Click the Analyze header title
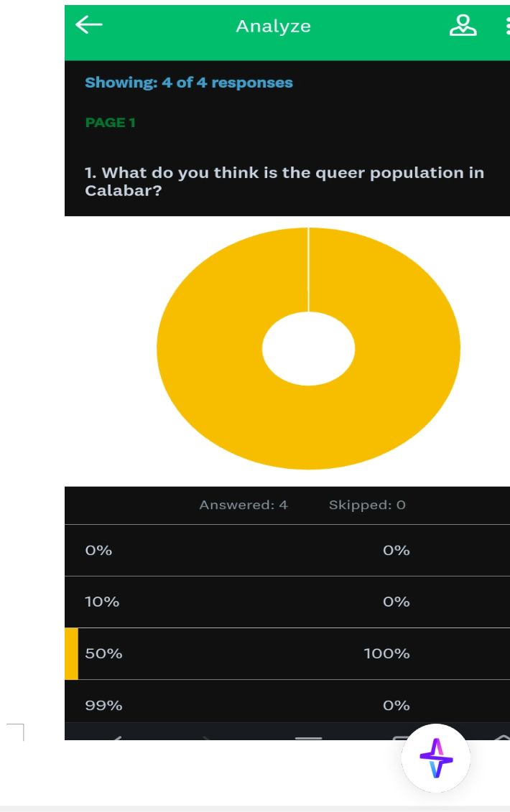 coord(273,27)
